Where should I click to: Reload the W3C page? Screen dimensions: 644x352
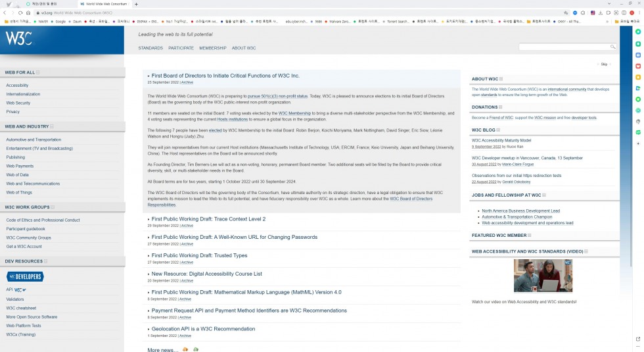(20, 13)
